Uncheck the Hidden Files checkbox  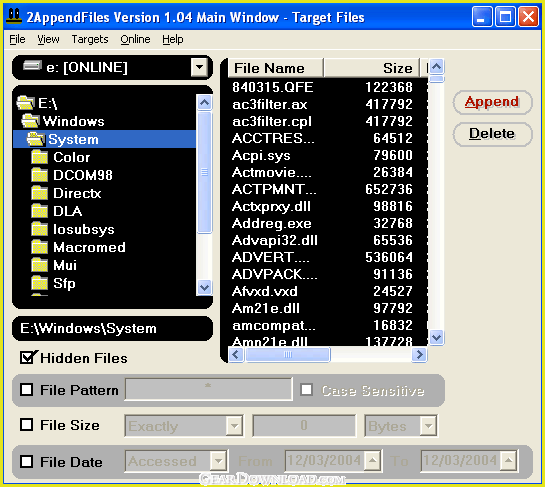[27, 358]
